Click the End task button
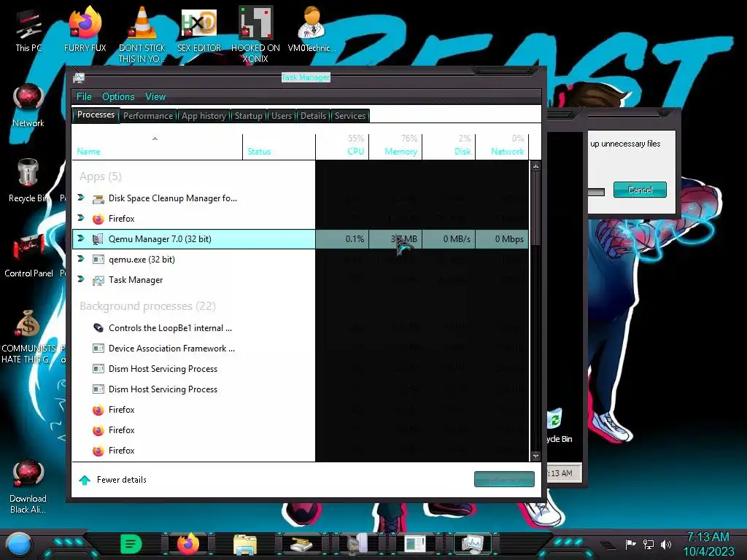The height and width of the screenshot is (560, 747). 504,480
